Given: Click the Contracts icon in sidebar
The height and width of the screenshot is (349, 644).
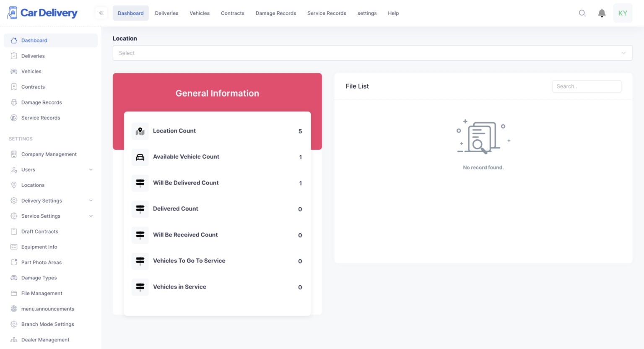Looking at the screenshot, I should pos(14,87).
